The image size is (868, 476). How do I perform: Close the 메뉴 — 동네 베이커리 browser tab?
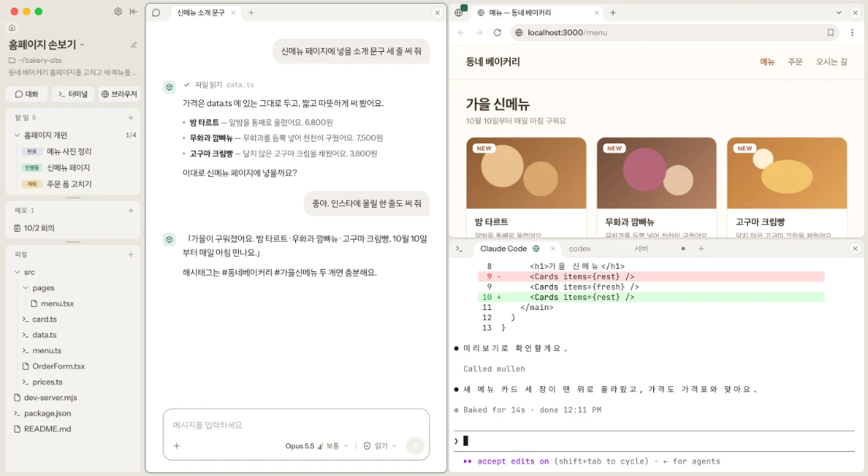[596, 12]
